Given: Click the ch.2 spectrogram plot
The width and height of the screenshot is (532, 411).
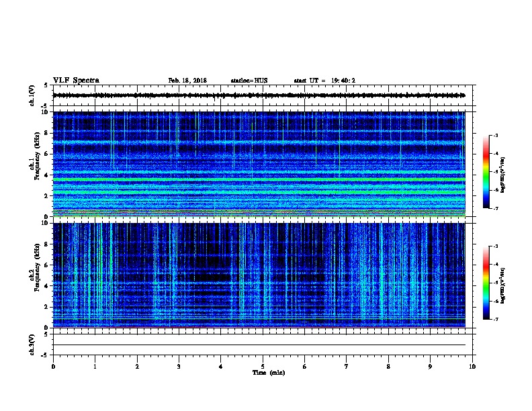Looking at the screenshot, I should [259, 275].
